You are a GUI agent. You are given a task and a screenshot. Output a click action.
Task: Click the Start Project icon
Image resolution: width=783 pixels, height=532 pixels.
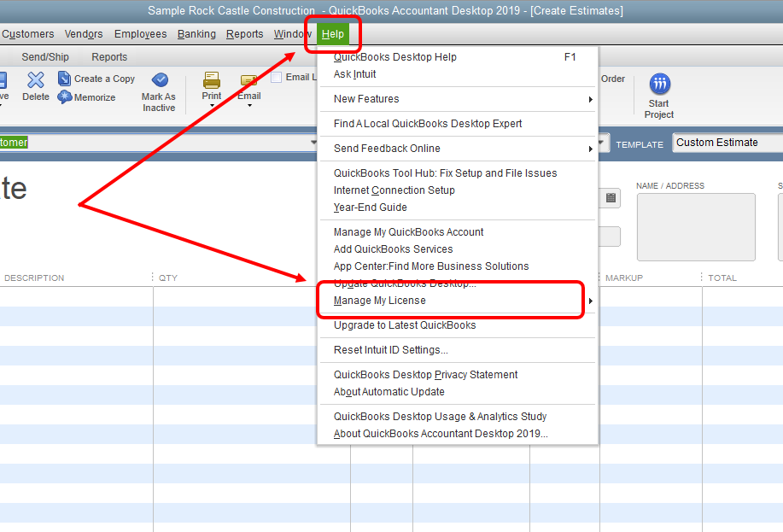(x=660, y=84)
